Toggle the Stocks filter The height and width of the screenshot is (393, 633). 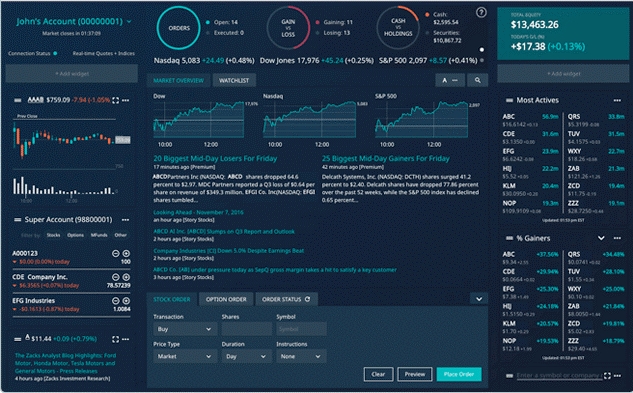[53, 235]
